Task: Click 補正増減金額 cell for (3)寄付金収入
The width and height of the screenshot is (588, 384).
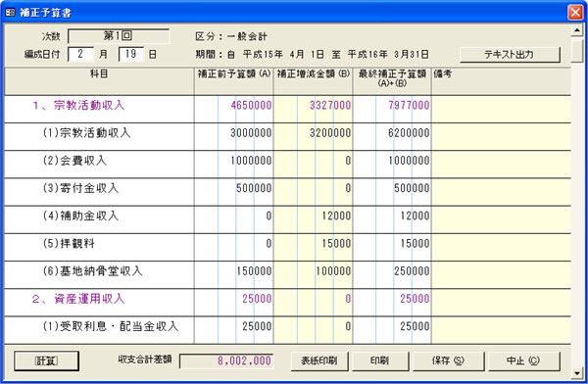Action: pos(314,192)
